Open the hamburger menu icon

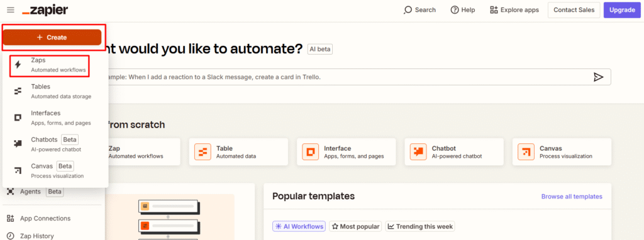[10, 10]
